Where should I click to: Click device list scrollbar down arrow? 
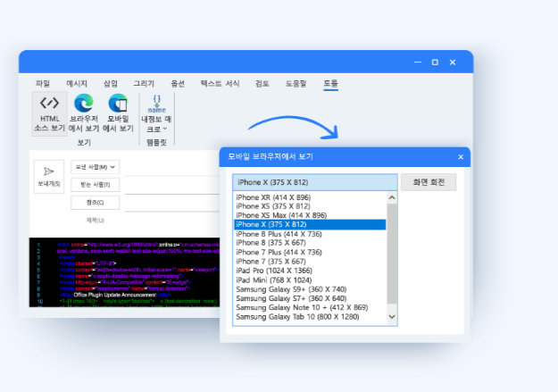(392, 316)
